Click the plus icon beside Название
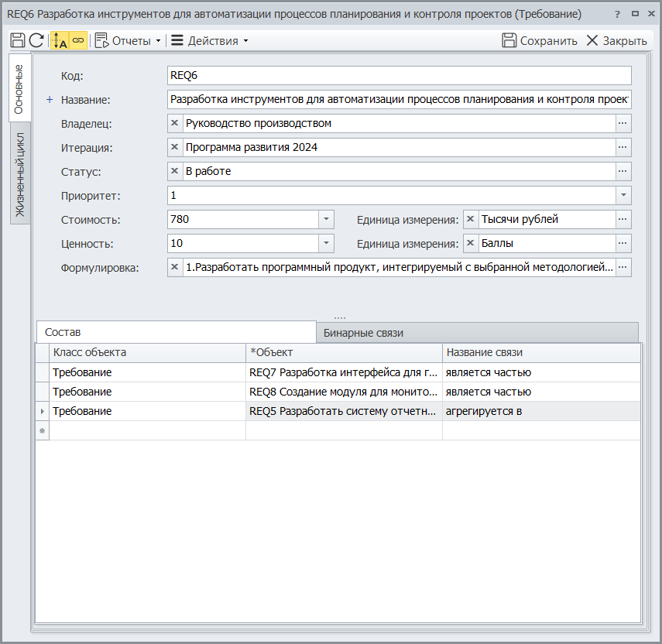 tap(50, 99)
